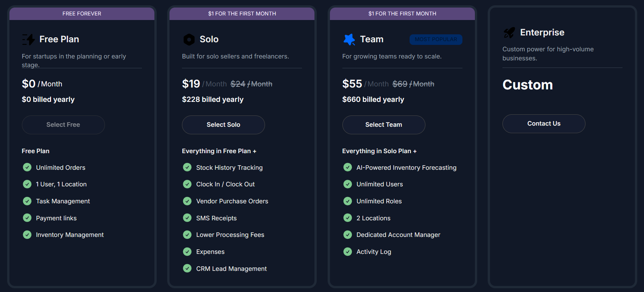Image resolution: width=644 pixels, height=292 pixels.
Task: Click the Lower Processing Fees feature text
Action: click(230, 235)
